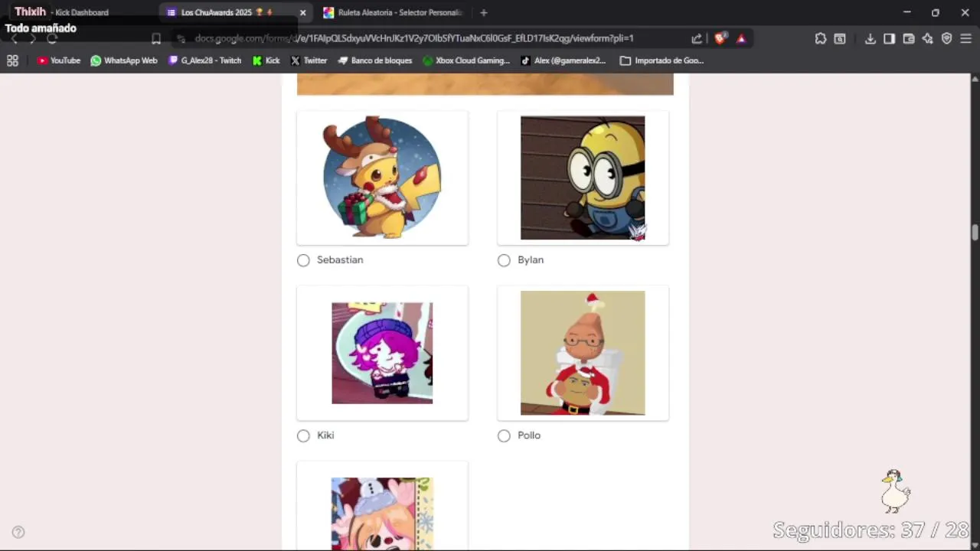
Task: Open the Alex (@gameralex2... TikTok bookmark
Action: pyautogui.click(x=563, y=60)
